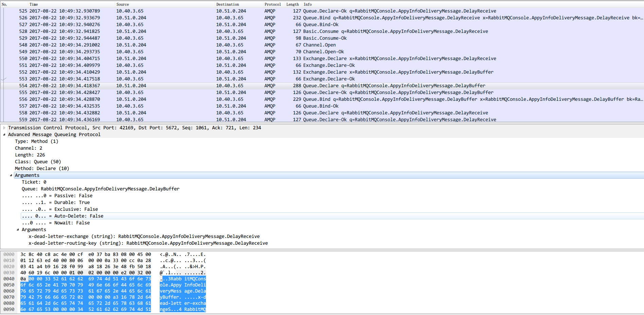Select the Channel: 2 field

[x=29, y=148]
